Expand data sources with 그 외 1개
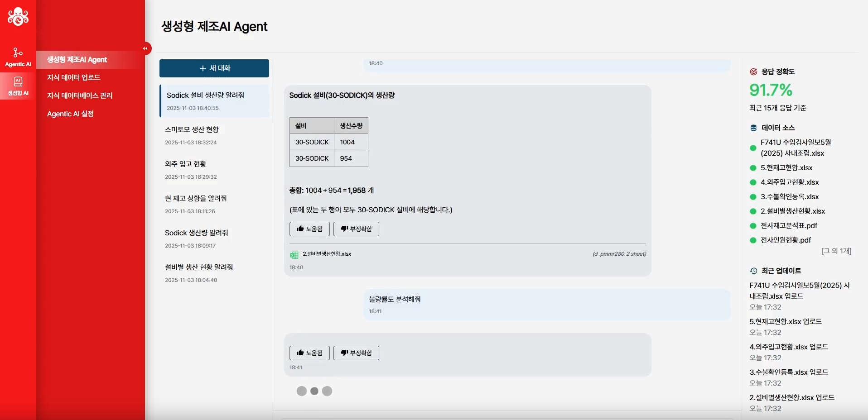Viewport: 868px width, 420px height. [836, 251]
